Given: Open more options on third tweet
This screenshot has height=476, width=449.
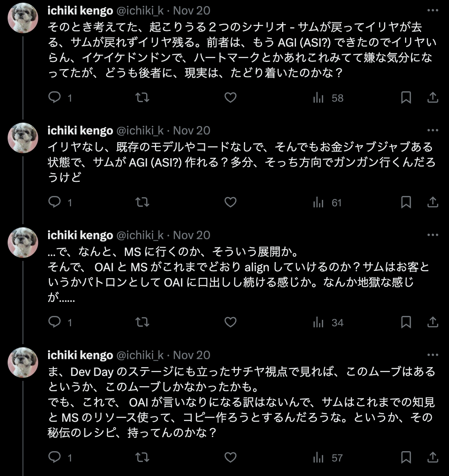Looking at the screenshot, I should (433, 235).
